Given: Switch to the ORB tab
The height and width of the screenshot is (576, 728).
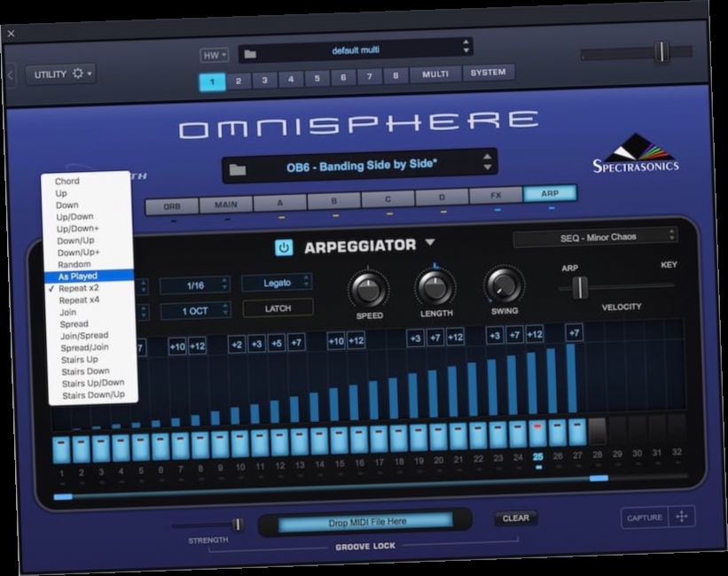Looking at the screenshot, I should [x=171, y=206].
